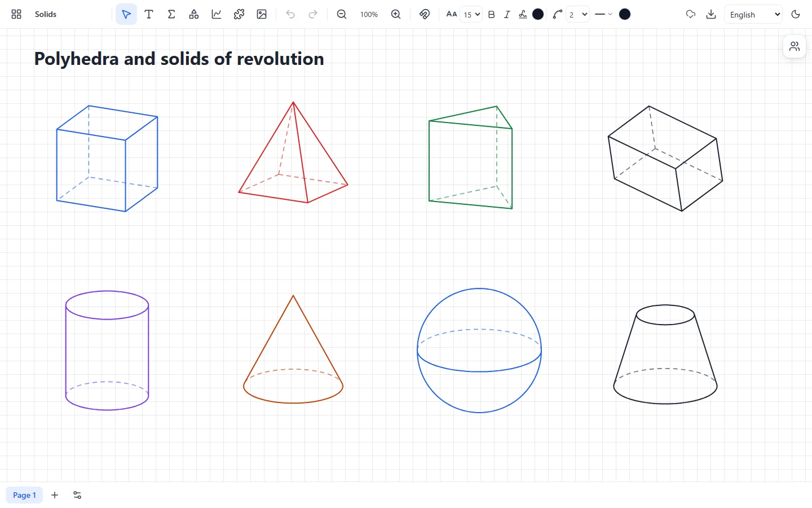Click the text highlight color icon
This screenshot has width=812, height=508.
tap(523, 14)
